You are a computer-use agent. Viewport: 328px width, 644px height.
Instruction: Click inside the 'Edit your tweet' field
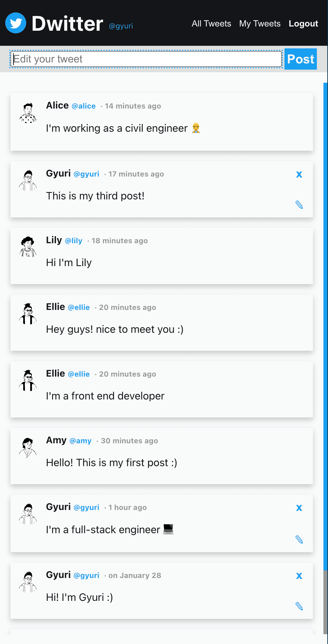[x=146, y=59]
